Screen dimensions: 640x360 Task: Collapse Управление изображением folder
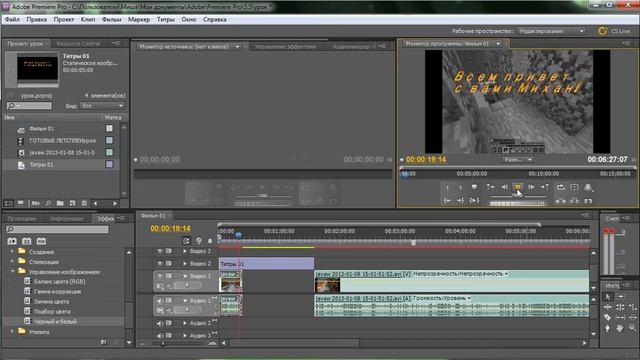coord(12,271)
